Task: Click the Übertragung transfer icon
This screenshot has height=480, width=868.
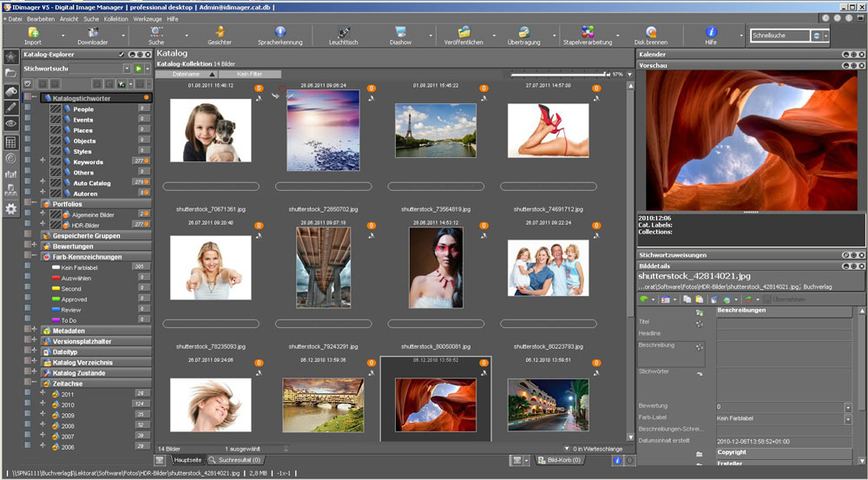Action: click(524, 33)
